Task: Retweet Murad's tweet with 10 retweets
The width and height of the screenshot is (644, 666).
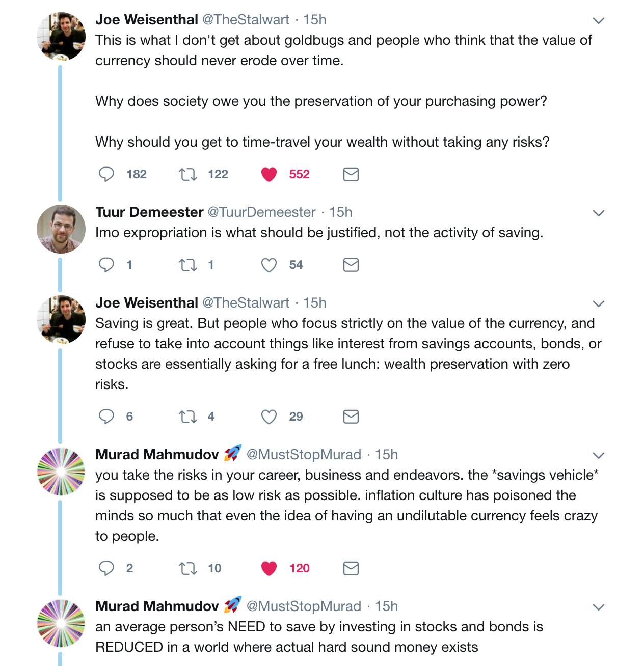Action: pos(188,569)
